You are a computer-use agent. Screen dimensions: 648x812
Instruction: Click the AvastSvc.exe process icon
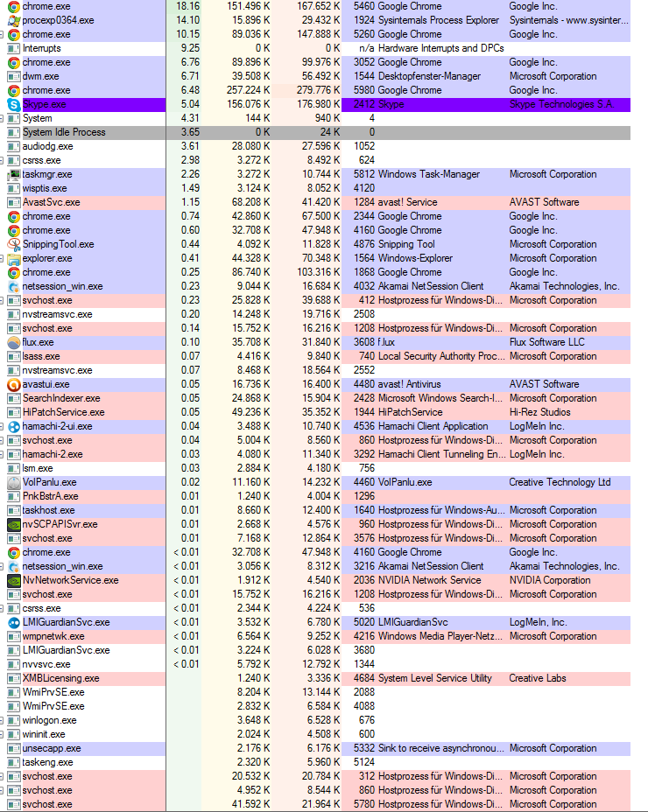(14, 202)
